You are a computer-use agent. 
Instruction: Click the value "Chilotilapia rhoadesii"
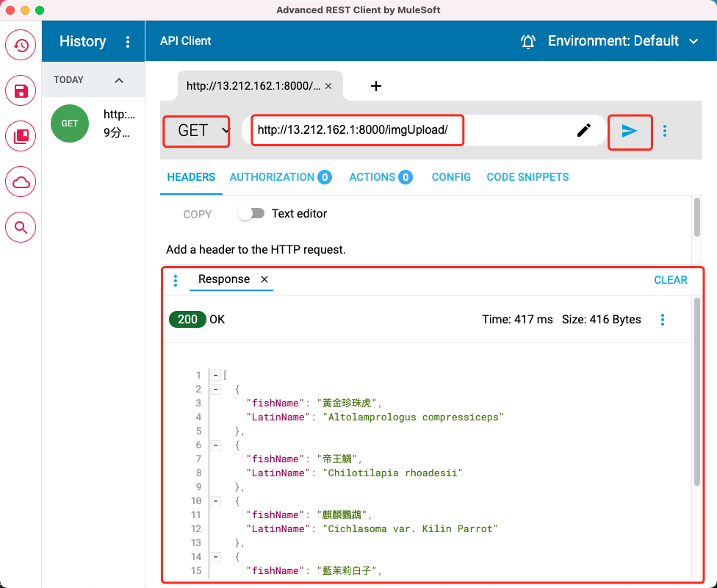393,473
